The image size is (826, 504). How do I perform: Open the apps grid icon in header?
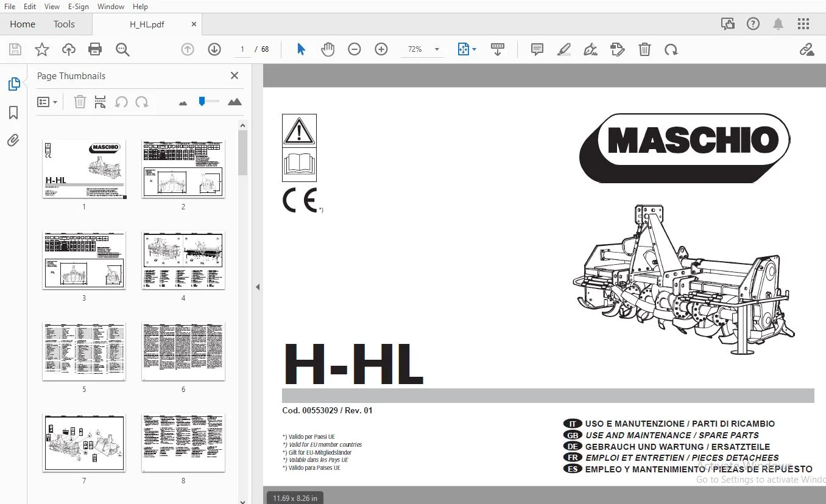pyautogui.click(x=803, y=24)
